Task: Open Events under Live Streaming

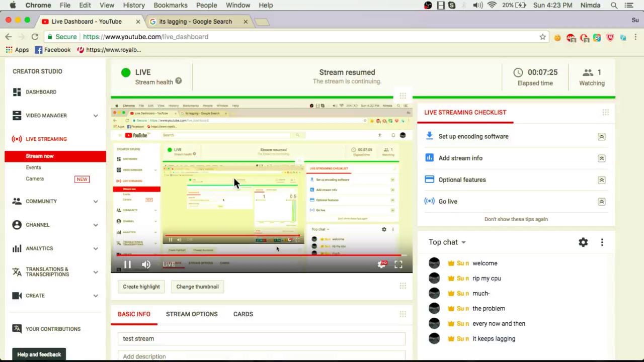Action: tap(34, 167)
